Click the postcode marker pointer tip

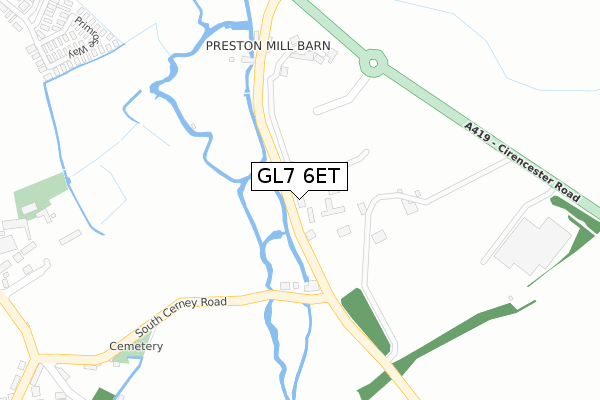point(299,198)
